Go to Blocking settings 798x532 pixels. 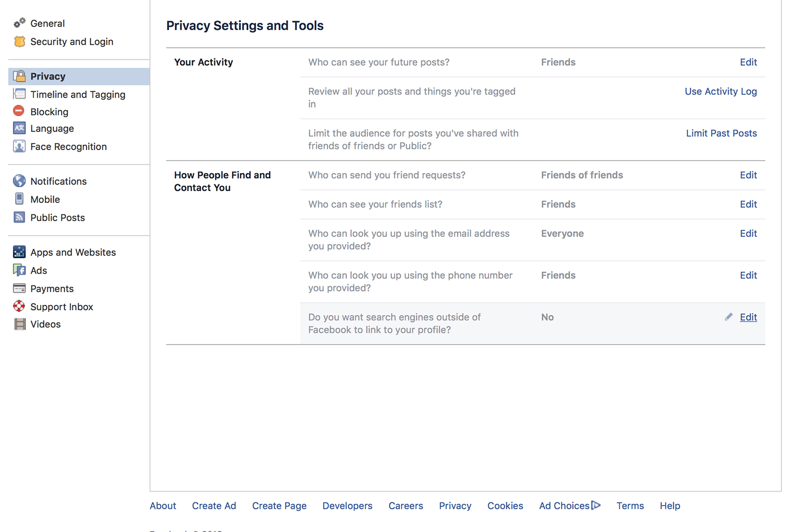(49, 112)
